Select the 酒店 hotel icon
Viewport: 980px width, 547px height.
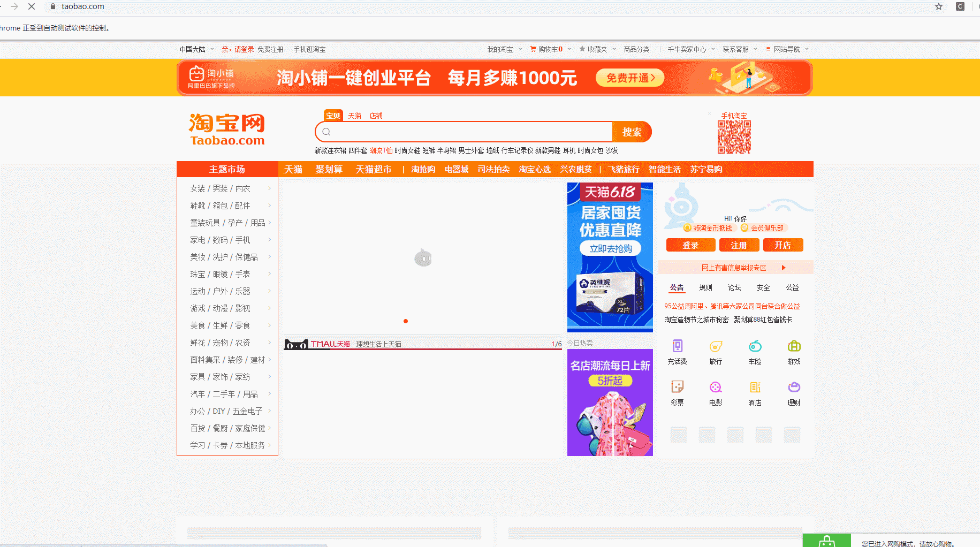click(755, 386)
